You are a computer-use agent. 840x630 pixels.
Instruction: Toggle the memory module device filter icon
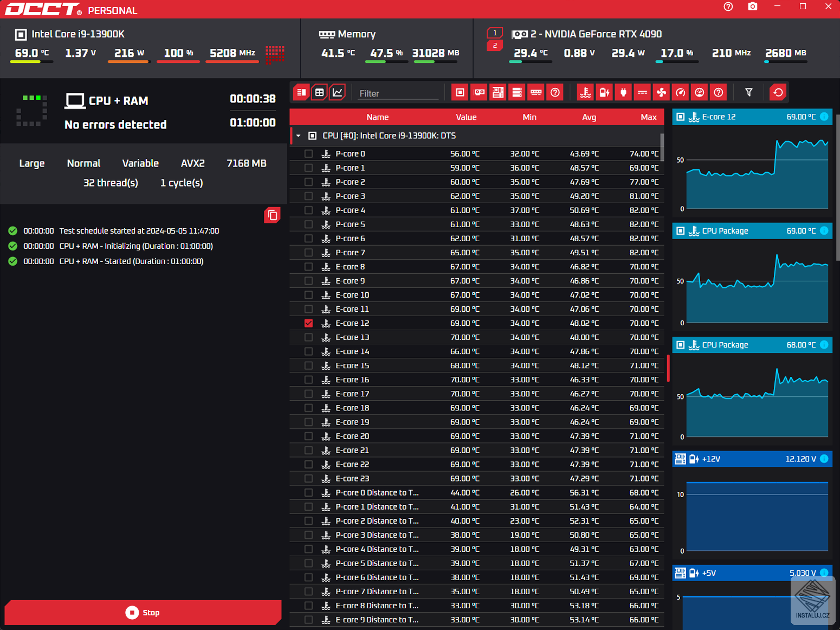(536, 92)
